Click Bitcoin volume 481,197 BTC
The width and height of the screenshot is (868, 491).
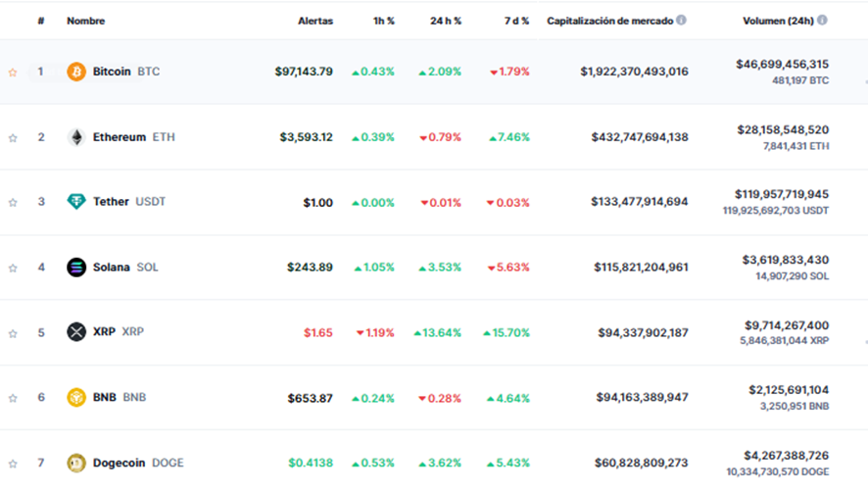(x=800, y=80)
